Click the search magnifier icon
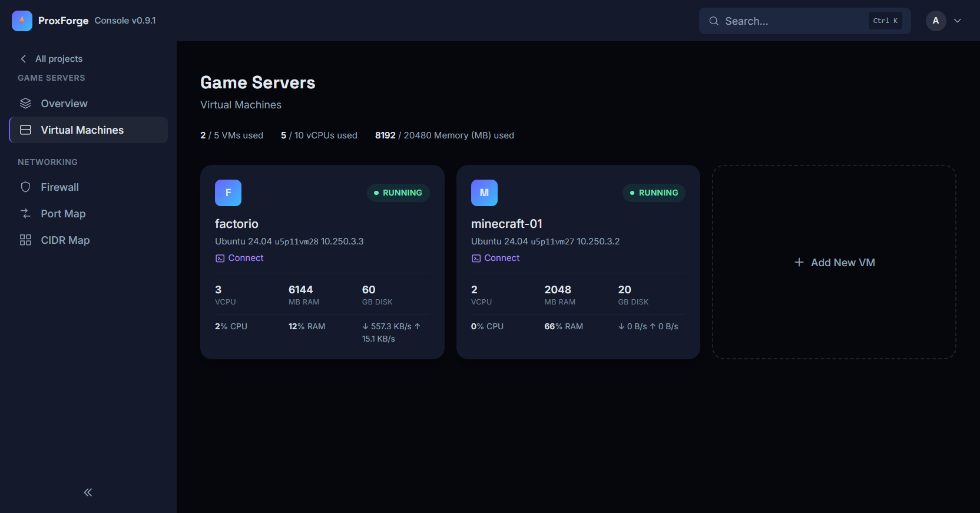 pos(714,21)
